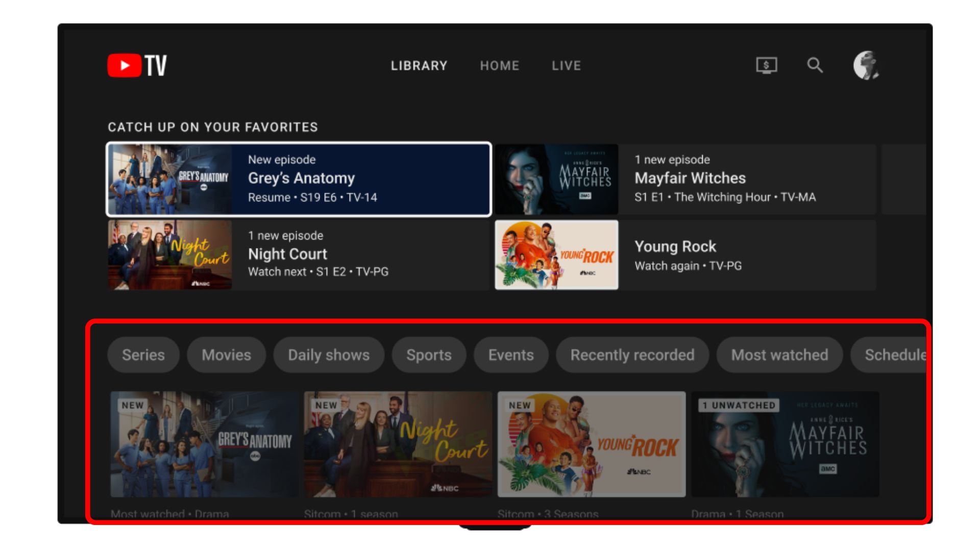
Task: Open Night Court watch next card
Action: point(299,255)
